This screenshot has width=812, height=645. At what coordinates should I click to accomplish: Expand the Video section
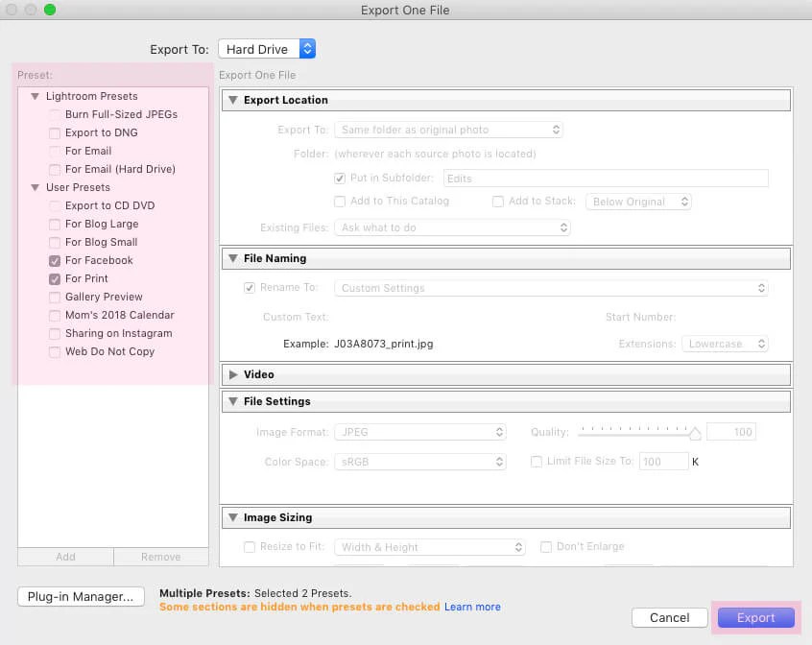click(233, 374)
